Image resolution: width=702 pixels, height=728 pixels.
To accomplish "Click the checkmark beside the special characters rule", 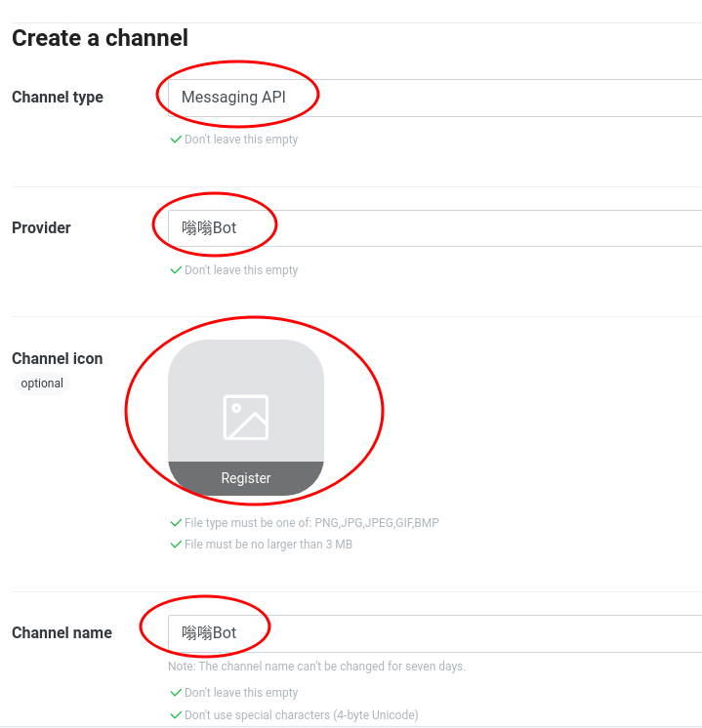I will pos(176,715).
